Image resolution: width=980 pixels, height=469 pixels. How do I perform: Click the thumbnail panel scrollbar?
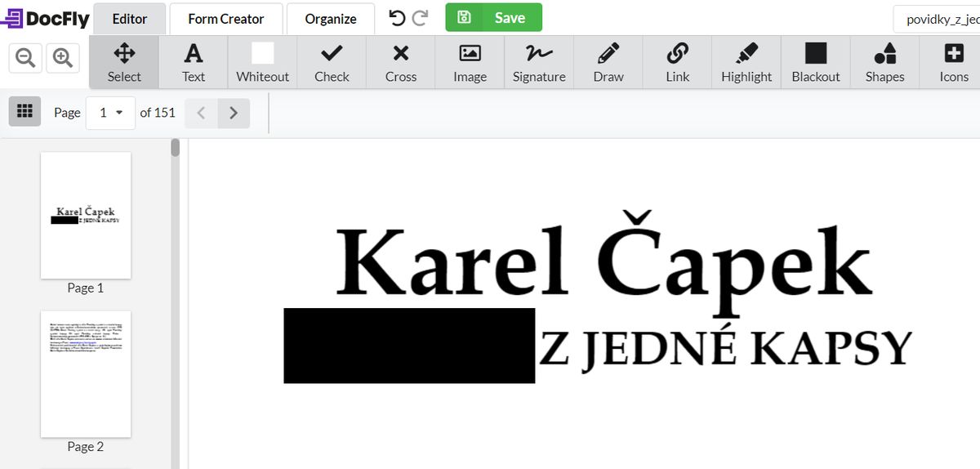(x=175, y=147)
